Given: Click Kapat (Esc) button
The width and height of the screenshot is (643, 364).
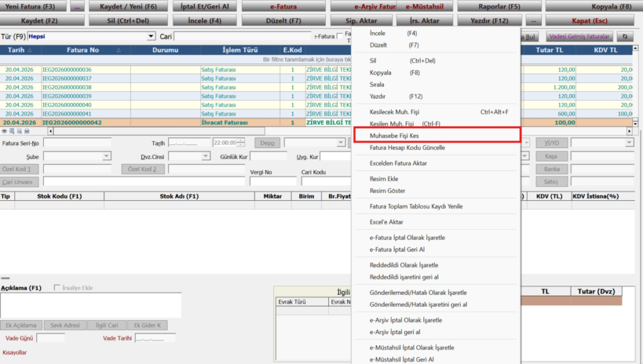Looking at the screenshot, I should [590, 21].
